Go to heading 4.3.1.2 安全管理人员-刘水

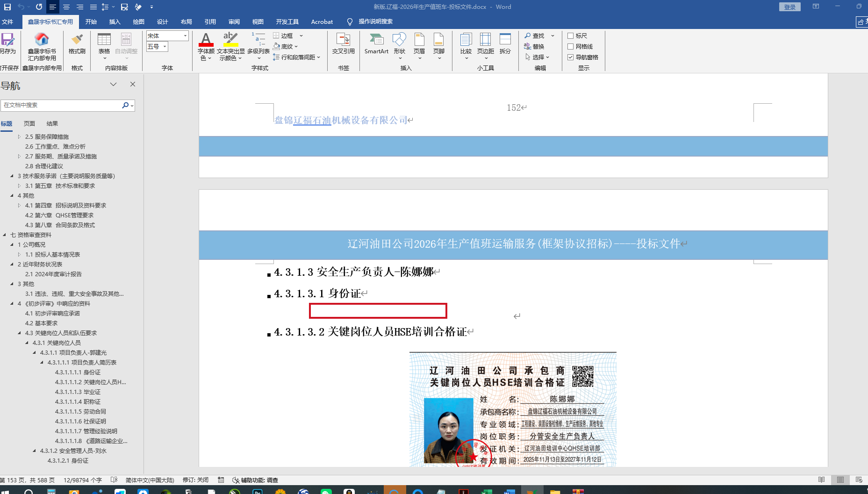[x=73, y=451]
